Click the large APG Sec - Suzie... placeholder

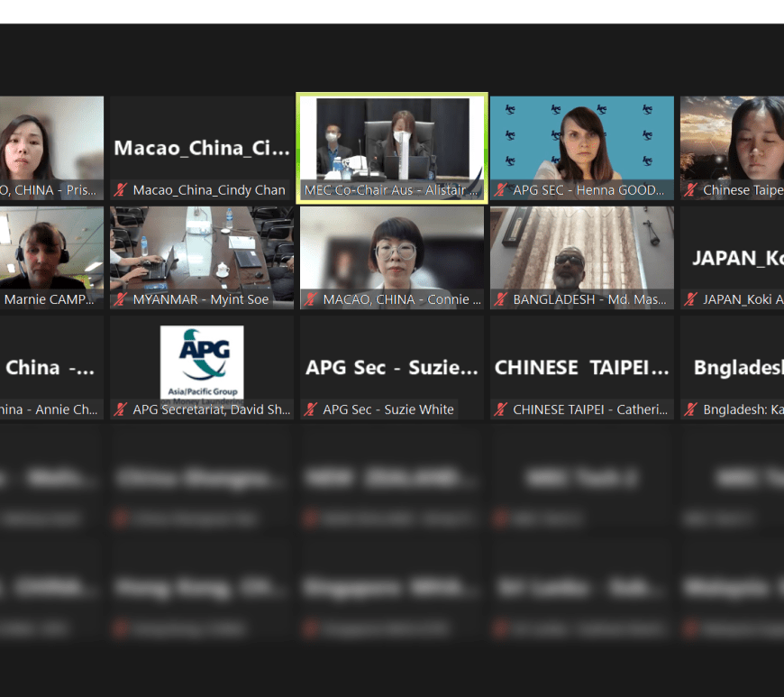coord(392,367)
